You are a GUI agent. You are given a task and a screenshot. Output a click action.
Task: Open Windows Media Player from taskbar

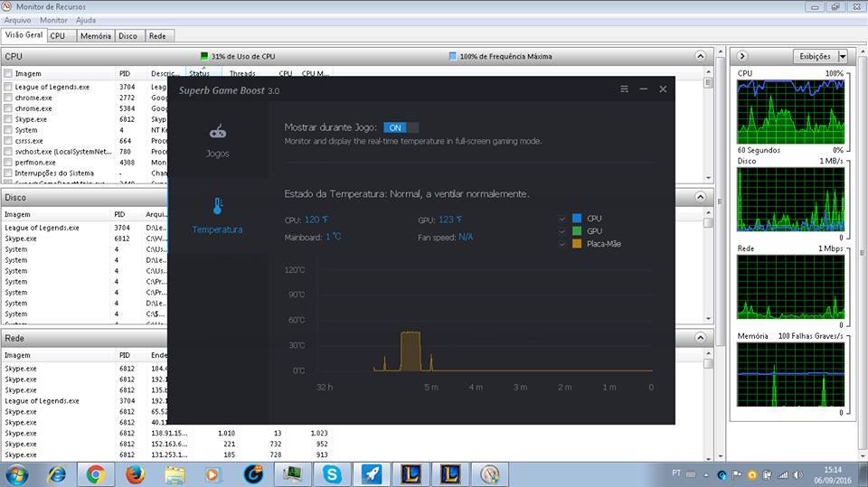click(x=212, y=475)
